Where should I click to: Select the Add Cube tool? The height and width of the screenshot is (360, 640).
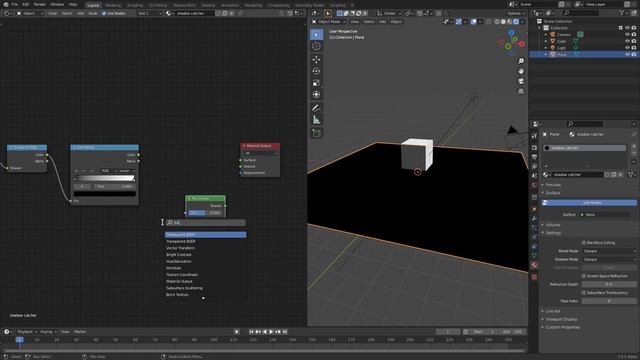[x=316, y=133]
